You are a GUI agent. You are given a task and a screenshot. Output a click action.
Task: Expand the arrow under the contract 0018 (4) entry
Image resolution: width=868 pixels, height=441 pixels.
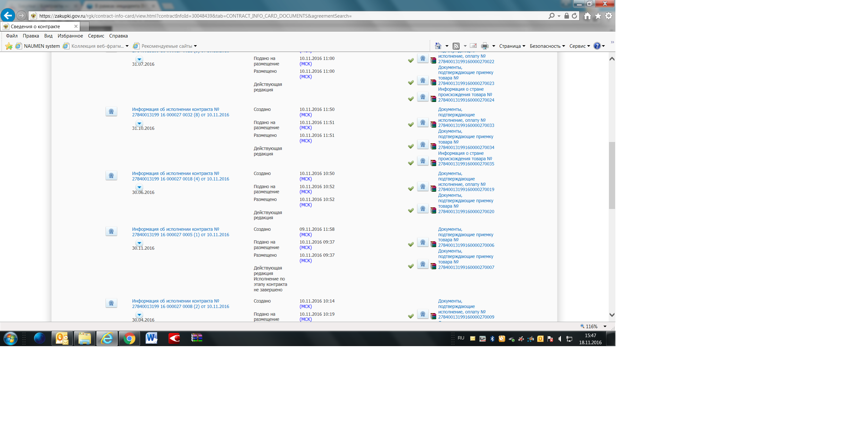pos(139,187)
